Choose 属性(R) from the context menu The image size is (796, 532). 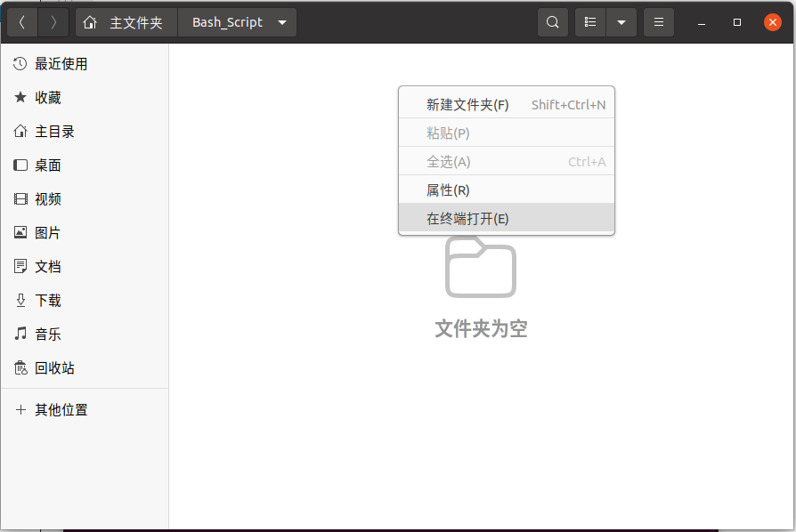tap(507, 189)
